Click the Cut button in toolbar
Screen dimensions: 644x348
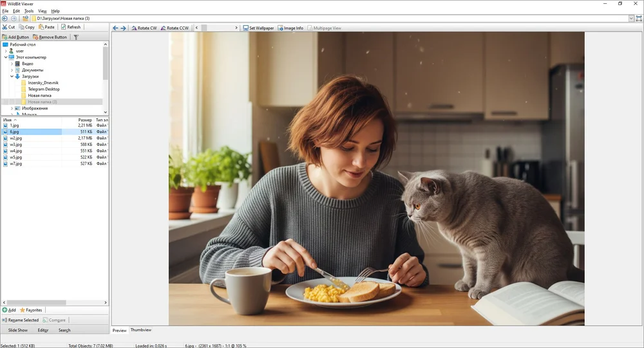point(9,27)
